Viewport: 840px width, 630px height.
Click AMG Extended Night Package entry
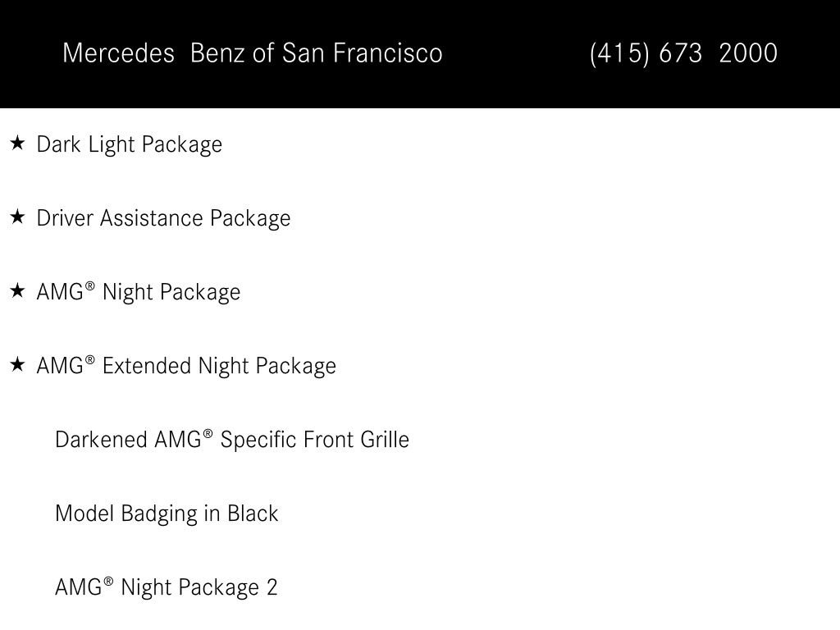186,367
